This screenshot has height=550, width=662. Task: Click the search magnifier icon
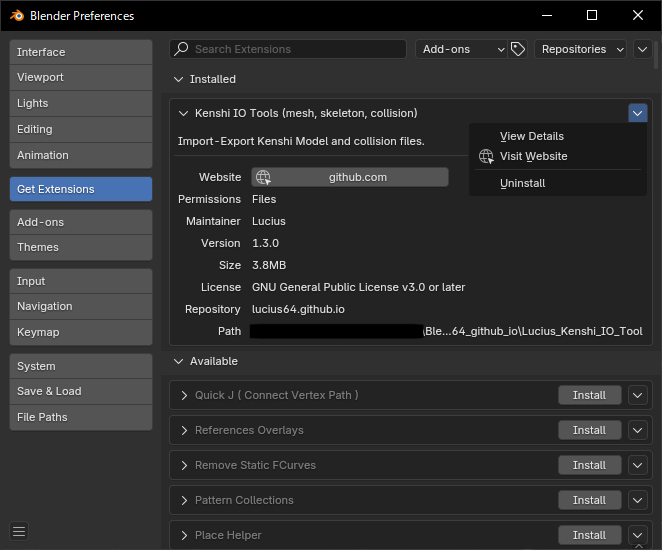pos(182,49)
